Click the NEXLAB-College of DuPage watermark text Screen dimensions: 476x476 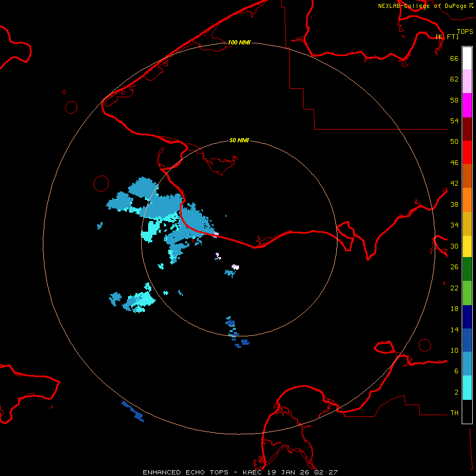(426, 6)
